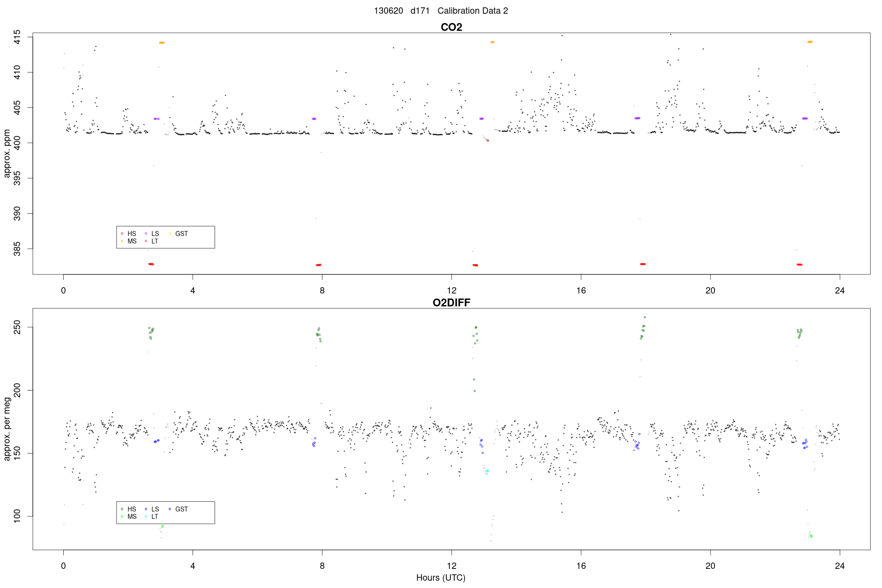Image resolution: width=882 pixels, height=588 pixels.
Task: Click the O2DIFF plot title
Action: pyautogui.click(x=451, y=302)
